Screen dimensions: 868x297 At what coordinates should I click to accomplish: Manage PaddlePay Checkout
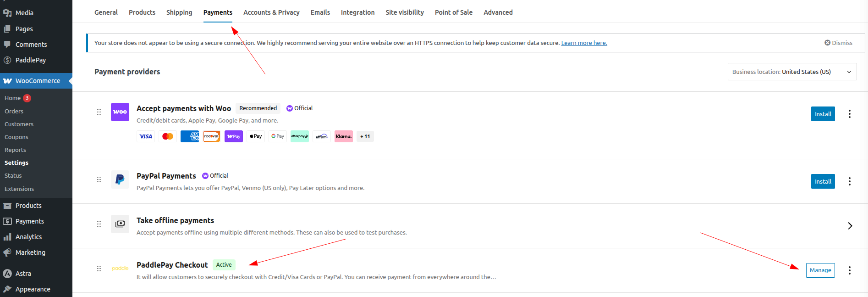pyautogui.click(x=820, y=270)
